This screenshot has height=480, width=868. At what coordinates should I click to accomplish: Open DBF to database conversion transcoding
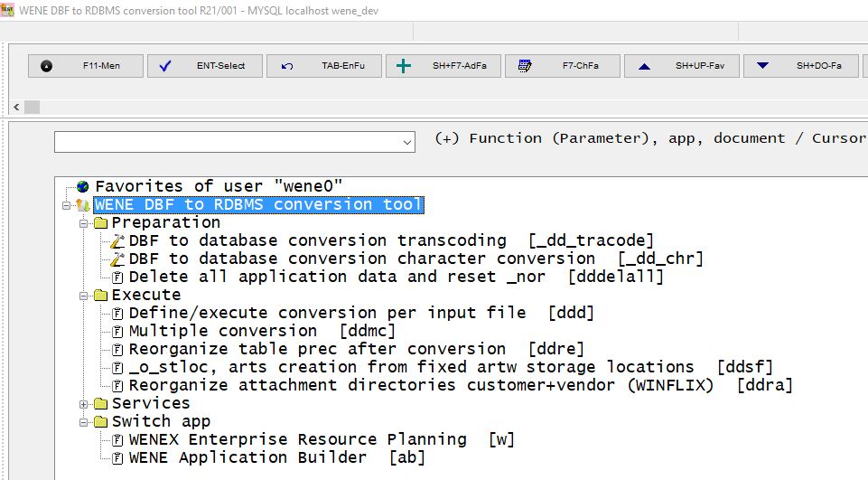pyautogui.click(x=391, y=240)
